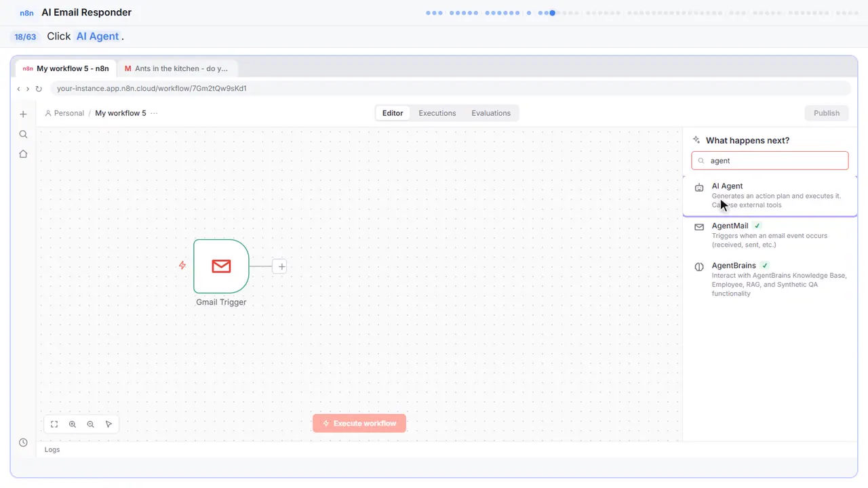This screenshot has height=488, width=868.
Task: Go to the home icon in sidebar
Action: 23,154
